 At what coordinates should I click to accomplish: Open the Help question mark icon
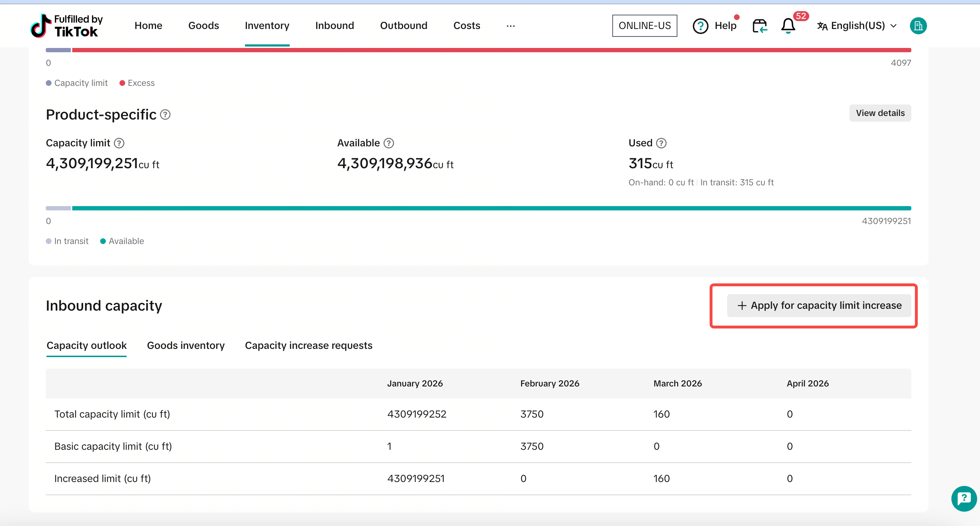[x=700, y=26]
